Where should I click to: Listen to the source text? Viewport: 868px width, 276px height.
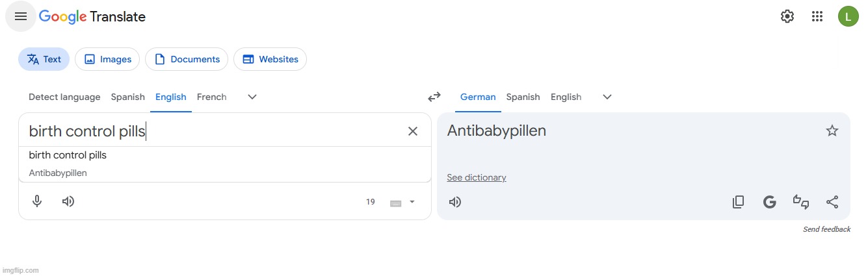tap(68, 201)
